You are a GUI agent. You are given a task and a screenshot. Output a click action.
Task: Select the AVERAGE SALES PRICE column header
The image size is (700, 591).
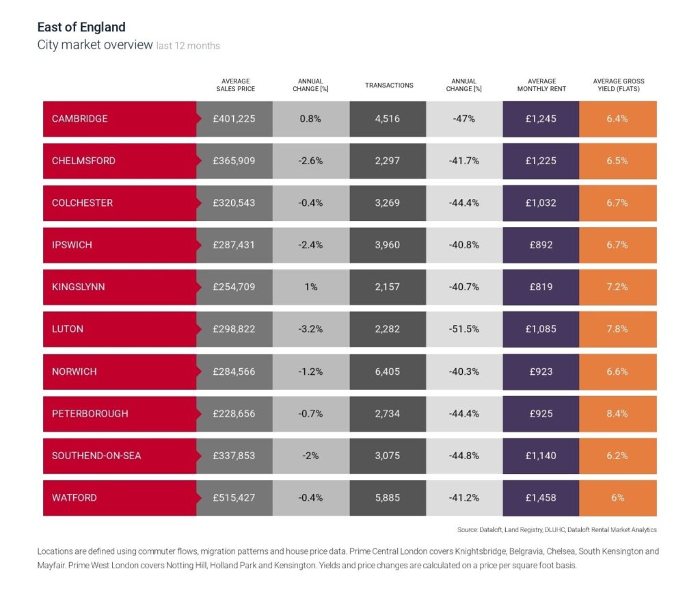click(x=234, y=85)
